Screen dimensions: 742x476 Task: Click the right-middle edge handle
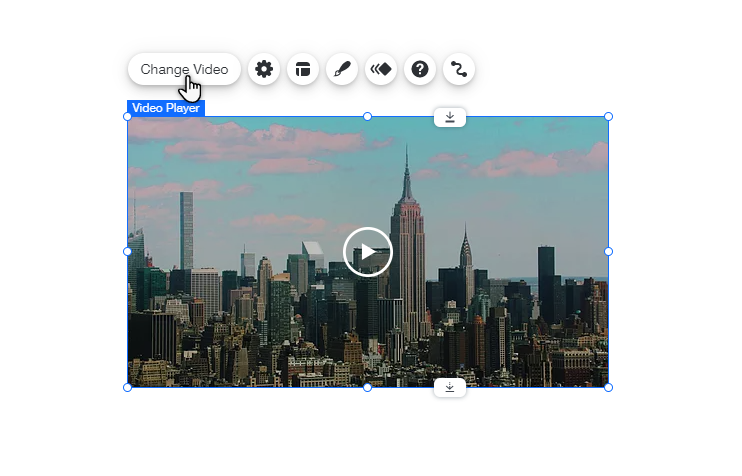(x=609, y=252)
